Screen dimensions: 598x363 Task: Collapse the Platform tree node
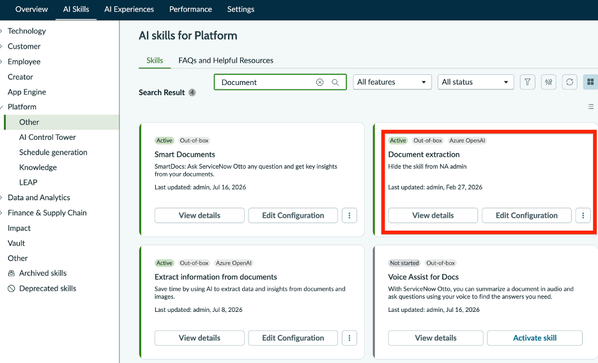click(2, 107)
